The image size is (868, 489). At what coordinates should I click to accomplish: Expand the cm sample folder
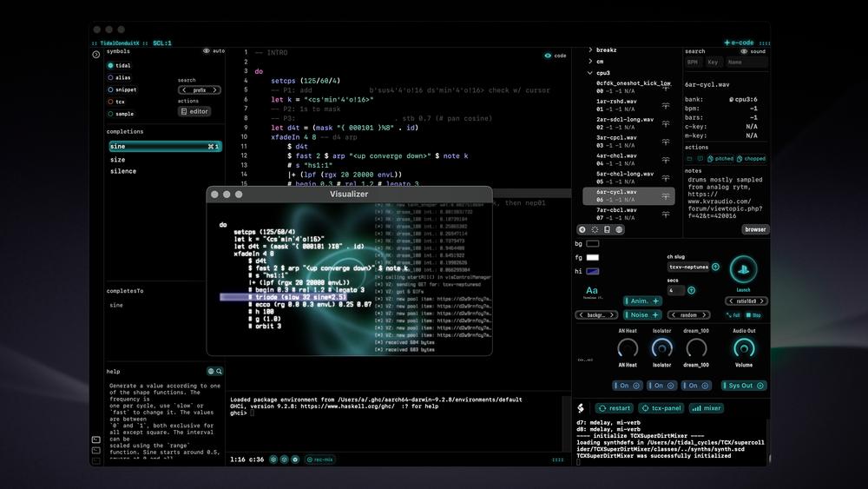(590, 62)
